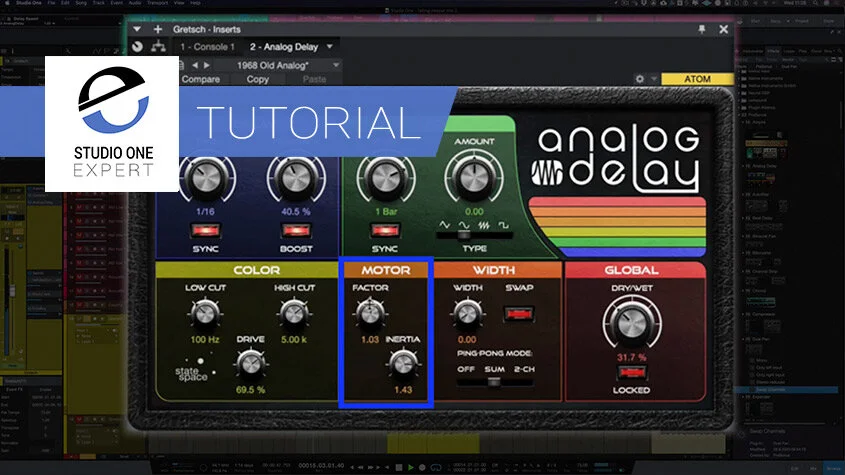
Task: Click the Inertia value 1.43
Action: 403,389
